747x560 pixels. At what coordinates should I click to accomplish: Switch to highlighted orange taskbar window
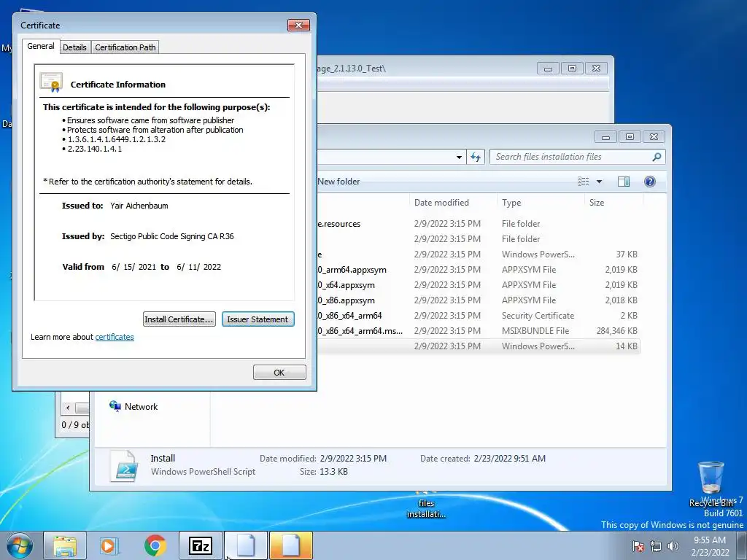point(290,545)
